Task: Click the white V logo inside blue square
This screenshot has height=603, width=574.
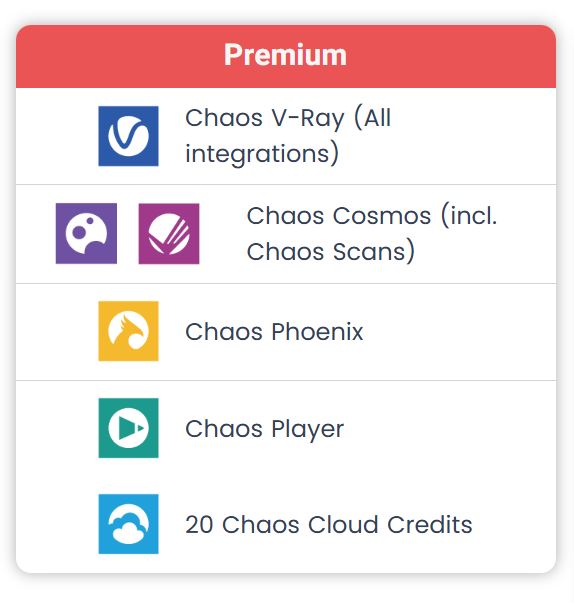Action: click(128, 136)
